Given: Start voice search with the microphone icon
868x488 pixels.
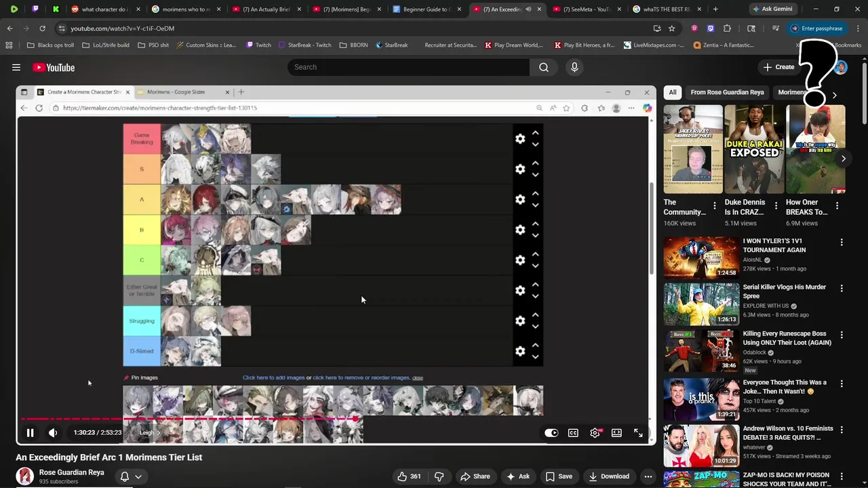Looking at the screenshot, I should [x=574, y=67].
